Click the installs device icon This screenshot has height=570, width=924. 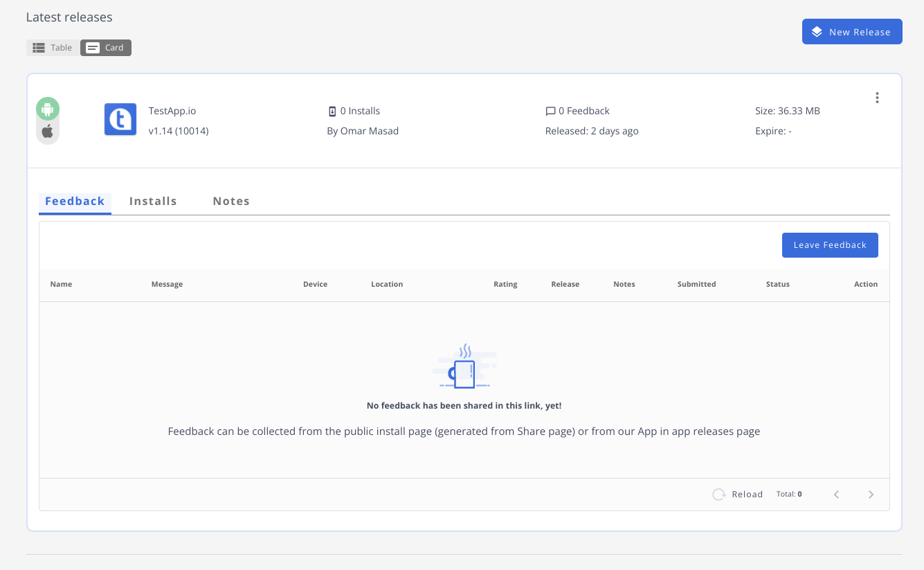332,111
